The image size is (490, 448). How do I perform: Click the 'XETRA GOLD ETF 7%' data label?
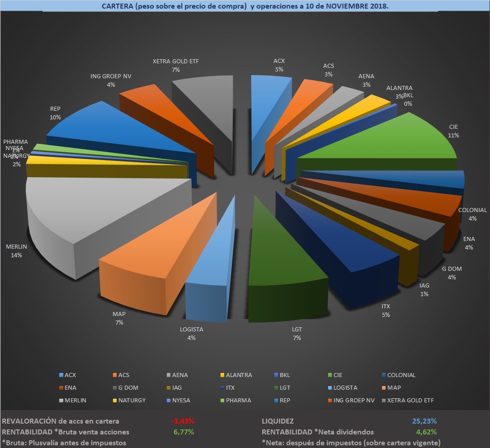[x=176, y=66]
